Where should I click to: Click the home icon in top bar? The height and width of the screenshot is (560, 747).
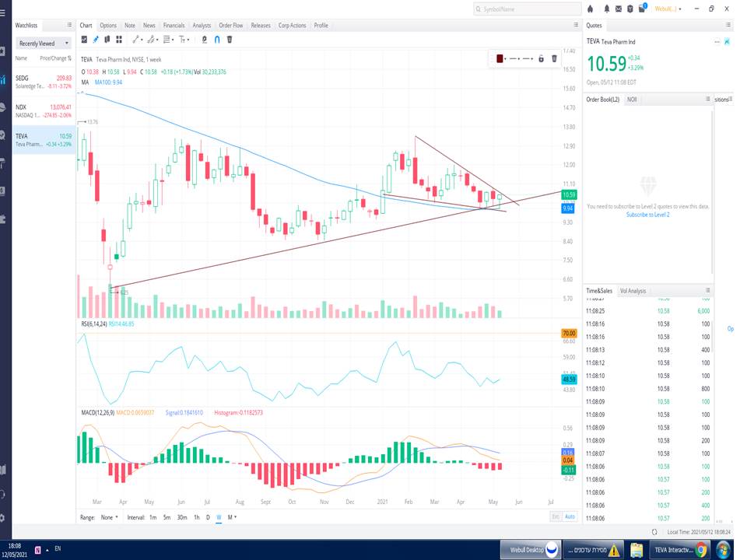(x=590, y=9)
